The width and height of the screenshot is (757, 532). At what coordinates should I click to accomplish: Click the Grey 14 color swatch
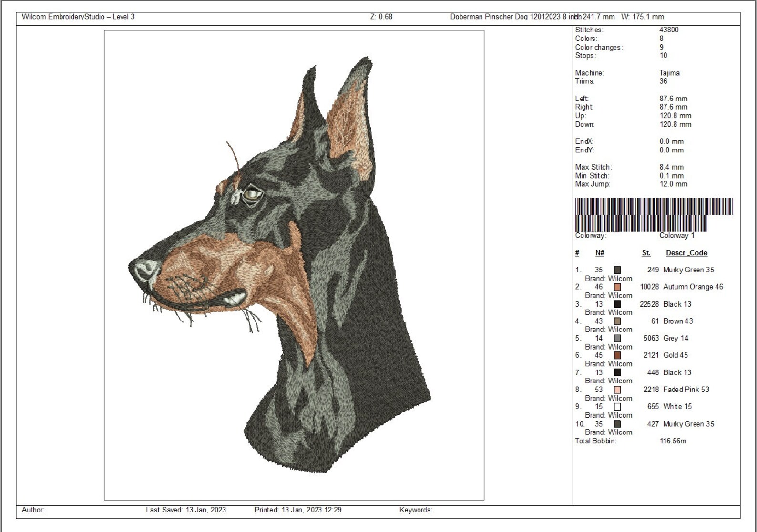[617, 339]
